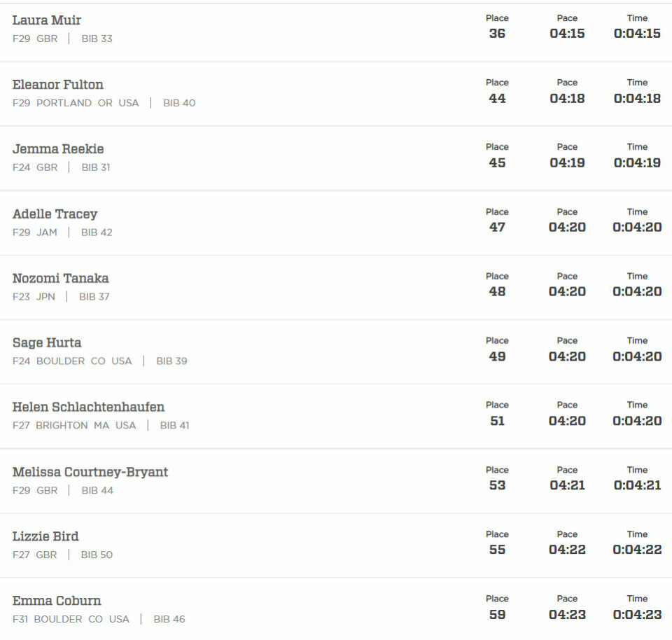This screenshot has width=672, height=640.
Task: Click Laura Muir's time 0:04:15
Action: [x=637, y=34]
